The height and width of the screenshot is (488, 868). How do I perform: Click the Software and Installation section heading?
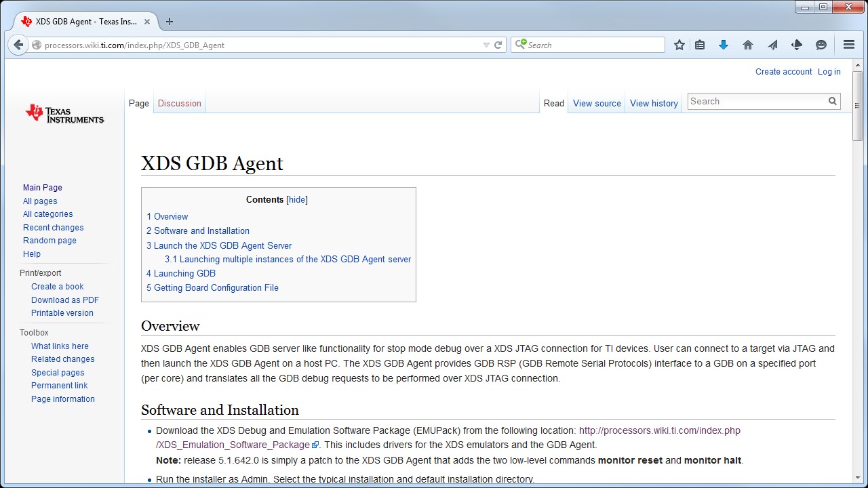(x=220, y=410)
